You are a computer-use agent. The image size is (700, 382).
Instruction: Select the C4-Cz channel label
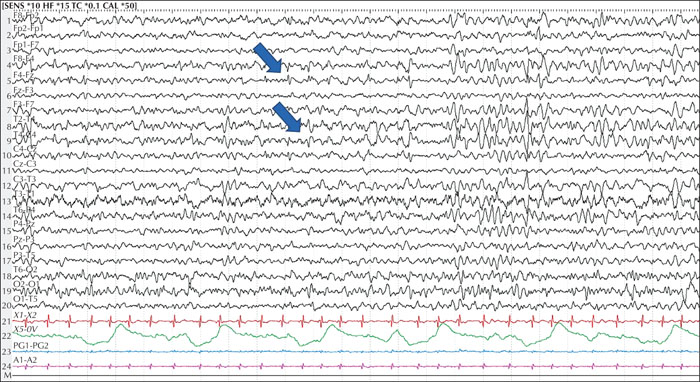tap(25, 148)
